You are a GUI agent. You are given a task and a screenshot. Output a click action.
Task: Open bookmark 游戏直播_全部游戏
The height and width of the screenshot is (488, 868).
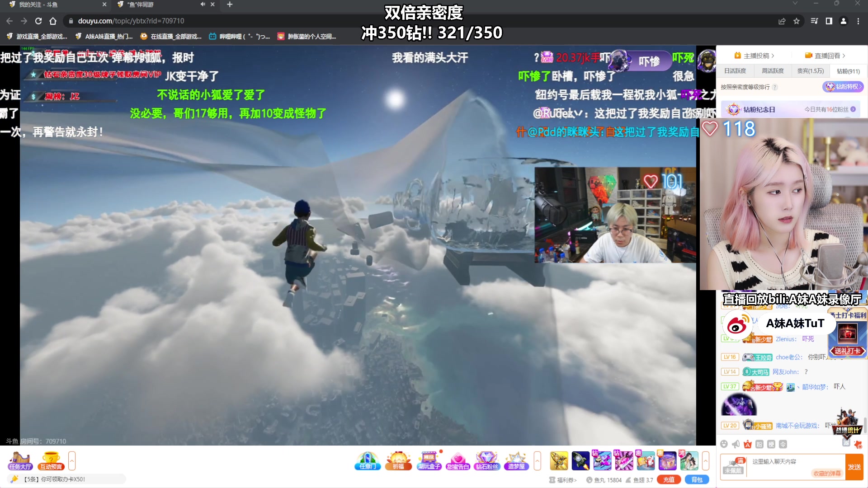coord(37,37)
